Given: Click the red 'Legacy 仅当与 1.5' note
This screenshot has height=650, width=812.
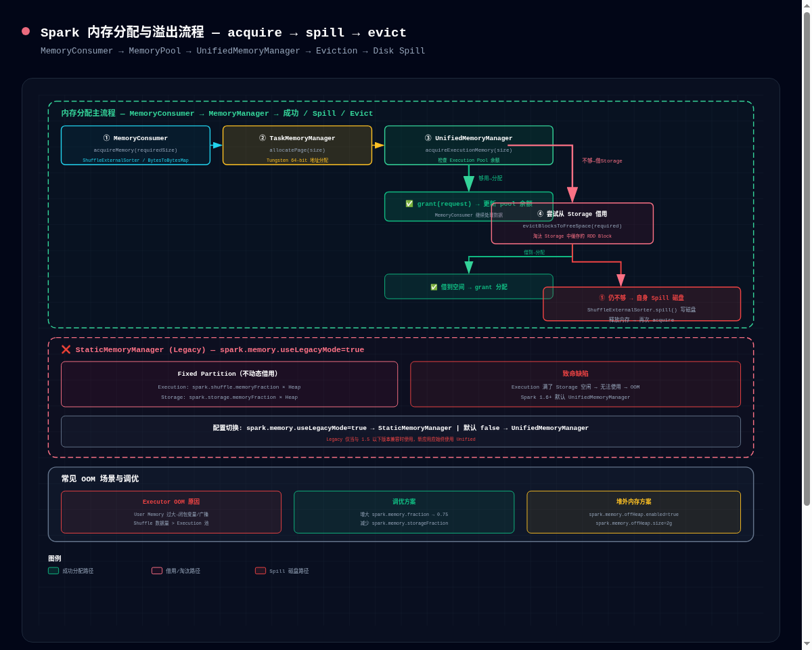Looking at the screenshot, I should click(401, 439).
